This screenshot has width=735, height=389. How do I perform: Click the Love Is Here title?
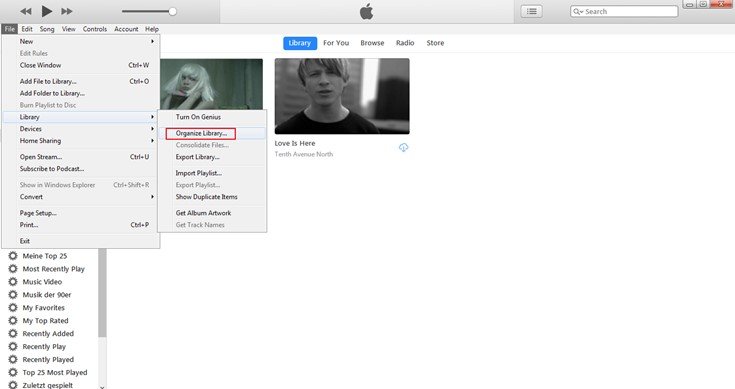295,143
